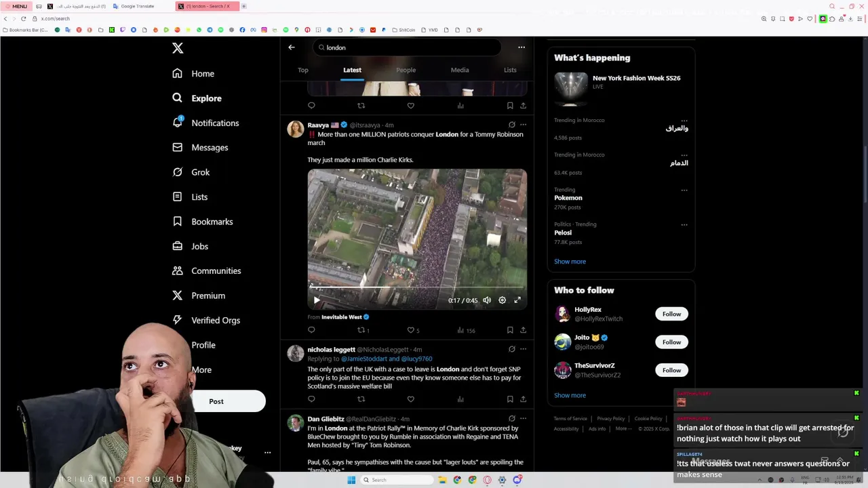The width and height of the screenshot is (868, 488).
Task: Open Raavya's profile avatar
Action: (x=296, y=129)
